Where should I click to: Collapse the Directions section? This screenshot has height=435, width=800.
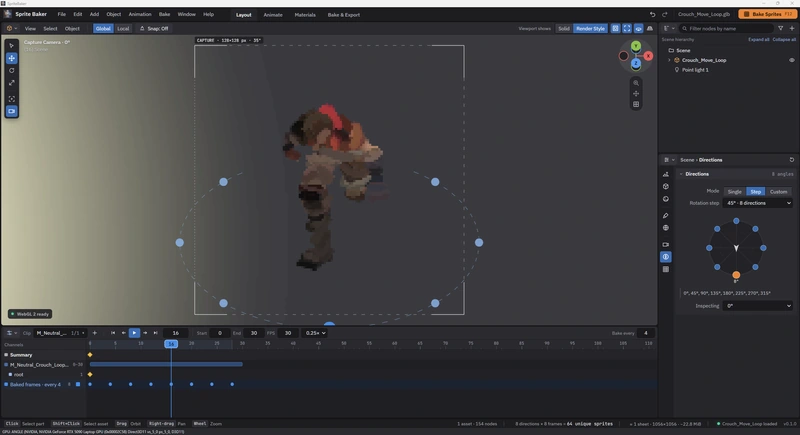click(x=681, y=174)
